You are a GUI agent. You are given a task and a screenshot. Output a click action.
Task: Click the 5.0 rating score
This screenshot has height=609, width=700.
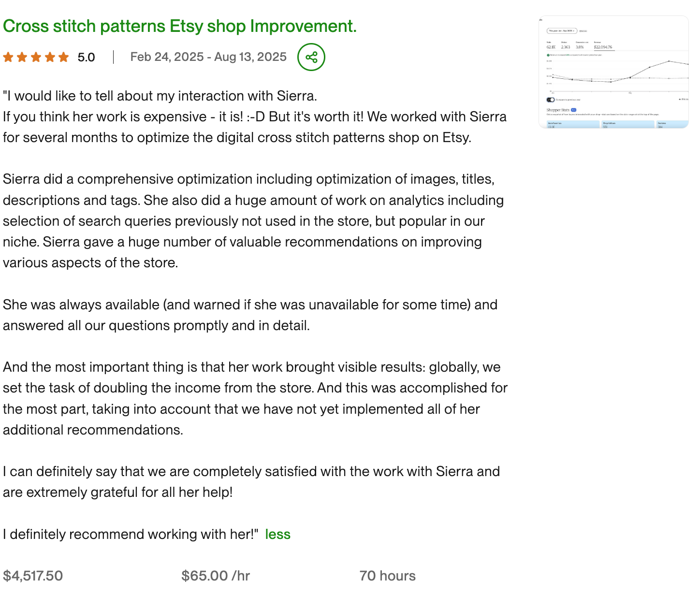point(86,58)
